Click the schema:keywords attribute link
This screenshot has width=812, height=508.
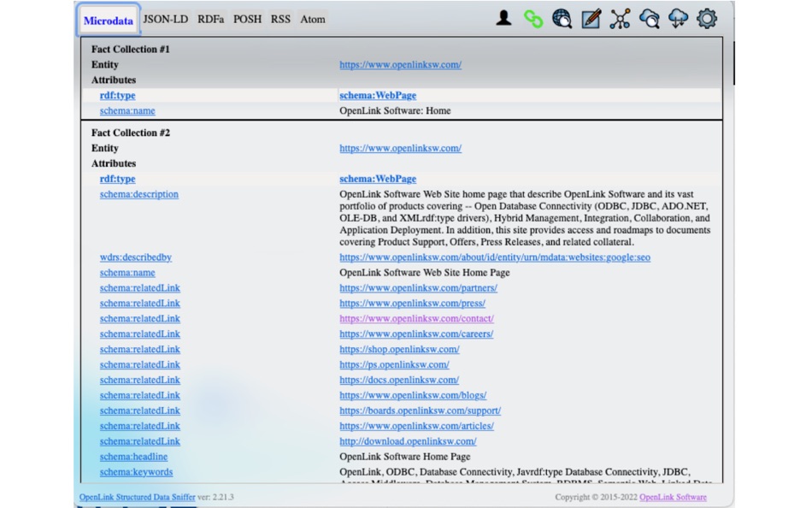click(x=136, y=472)
